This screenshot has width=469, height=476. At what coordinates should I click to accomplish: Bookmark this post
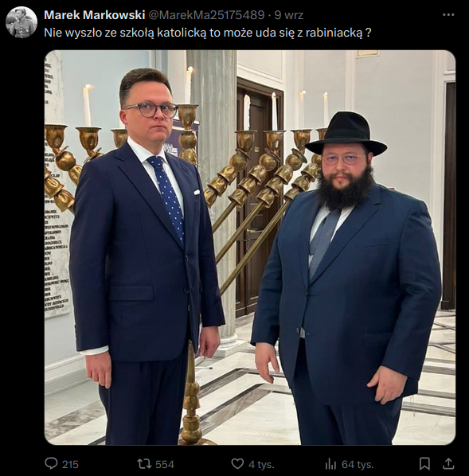[424, 463]
